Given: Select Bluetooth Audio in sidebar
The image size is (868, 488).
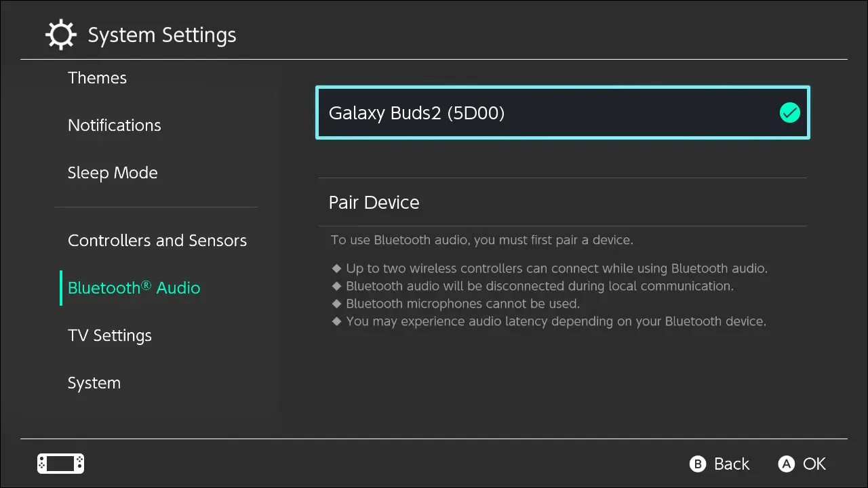Looking at the screenshot, I should pyautogui.click(x=134, y=288).
